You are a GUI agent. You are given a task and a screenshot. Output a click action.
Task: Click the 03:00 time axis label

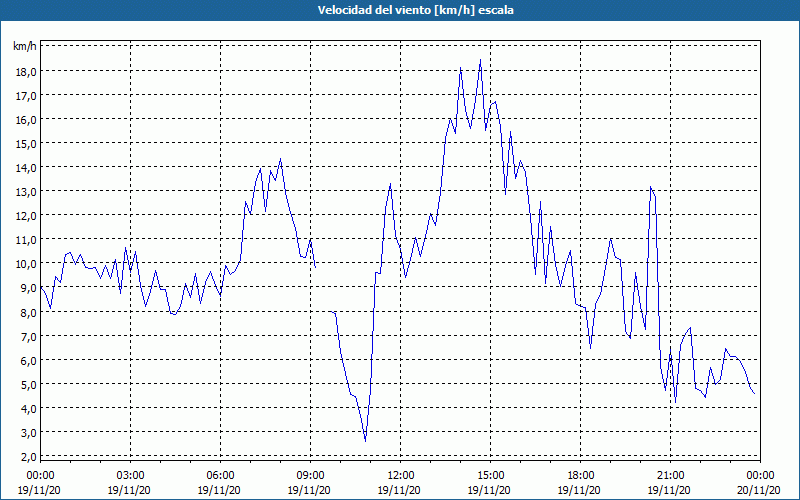click(130, 476)
